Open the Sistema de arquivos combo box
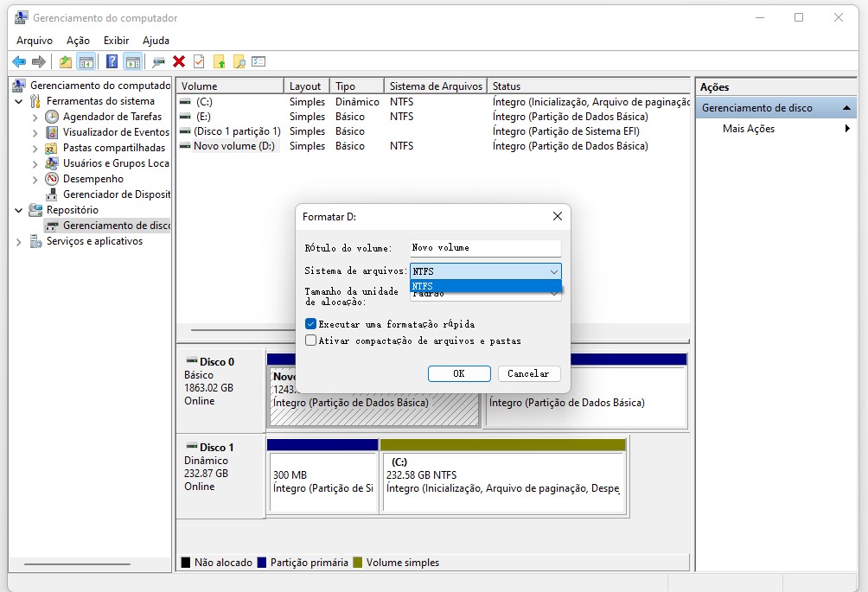The image size is (868, 592). [485, 271]
